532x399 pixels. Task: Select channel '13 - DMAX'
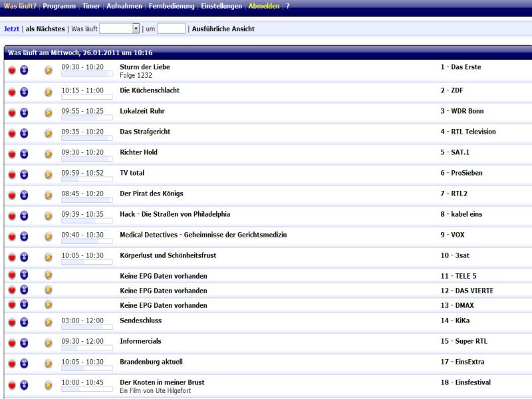(458, 305)
